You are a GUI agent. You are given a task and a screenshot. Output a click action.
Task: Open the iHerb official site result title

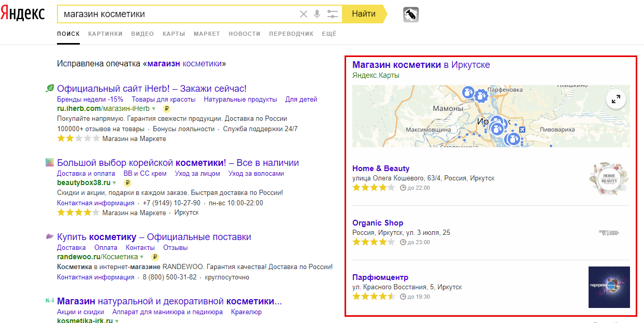pyautogui.click(x=152, y=89)
